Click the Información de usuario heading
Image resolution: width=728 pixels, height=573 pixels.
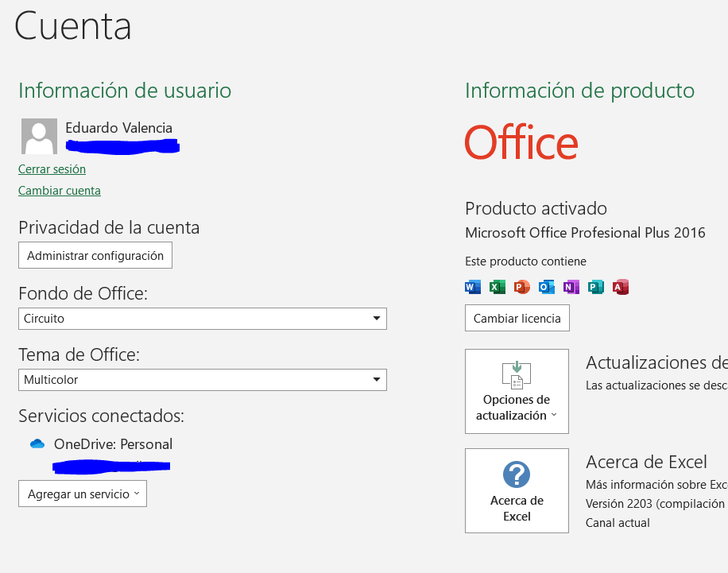point(125,91)
